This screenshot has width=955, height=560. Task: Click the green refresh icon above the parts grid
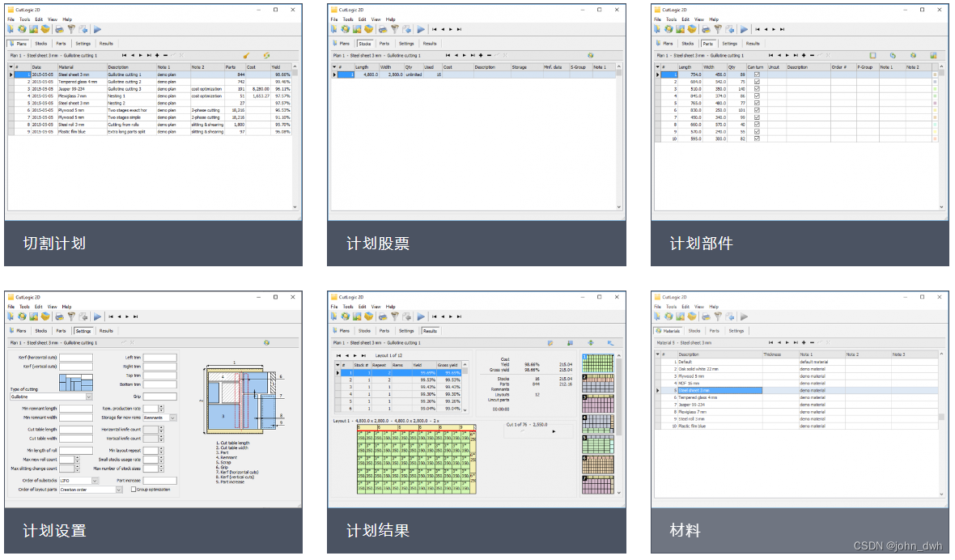click(893, 55)
